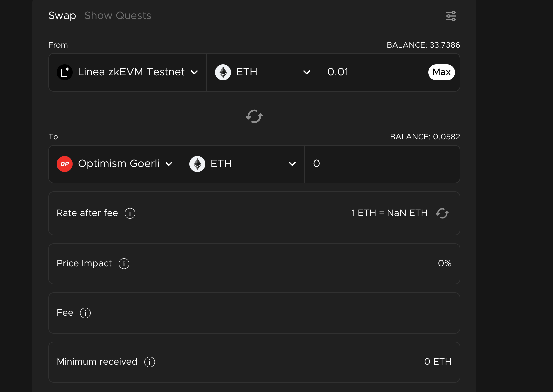Click the swap direction arrows between From and To
The width and height of the screenshot is (553, 392).
coord(254,116)
